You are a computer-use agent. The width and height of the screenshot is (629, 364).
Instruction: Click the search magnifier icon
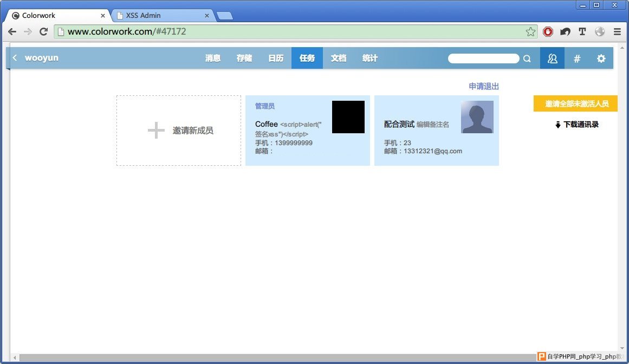coord(527,58)
